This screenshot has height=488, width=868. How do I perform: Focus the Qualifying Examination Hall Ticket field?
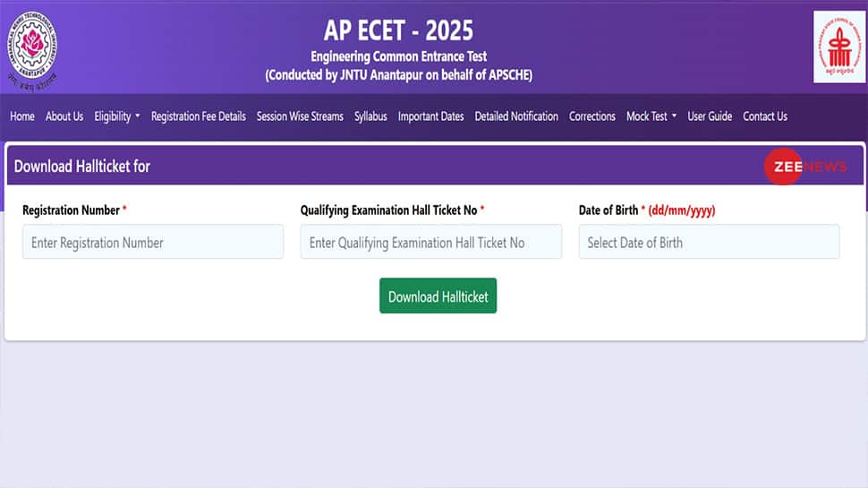(431, 242)
